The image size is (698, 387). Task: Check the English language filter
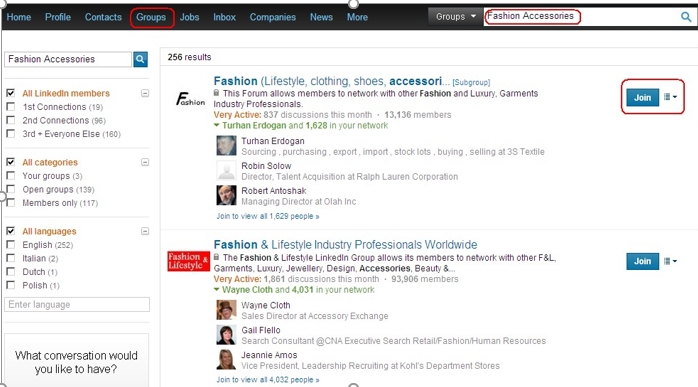click(11, 244)
